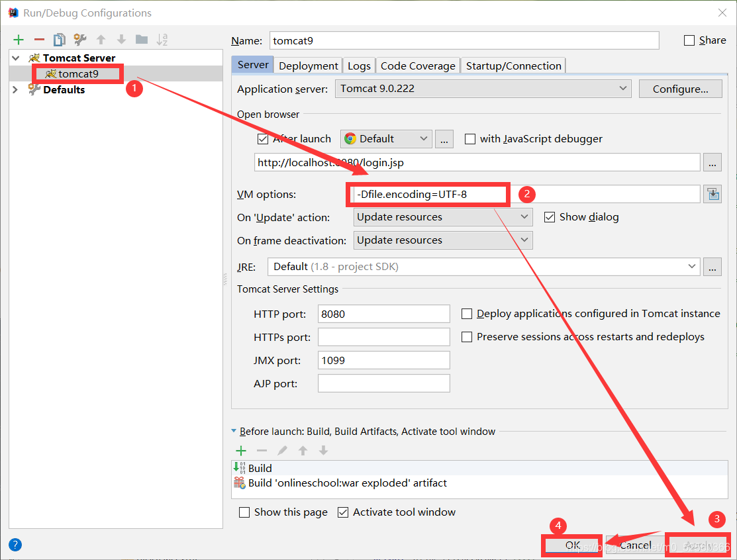
Task: Add a Before launch task
Action: 241,451
